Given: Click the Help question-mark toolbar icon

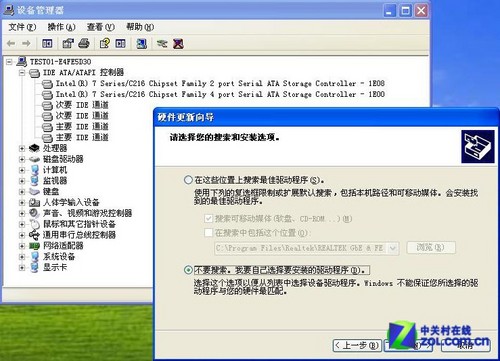Looking at the screenshot, I should (105, 43).
